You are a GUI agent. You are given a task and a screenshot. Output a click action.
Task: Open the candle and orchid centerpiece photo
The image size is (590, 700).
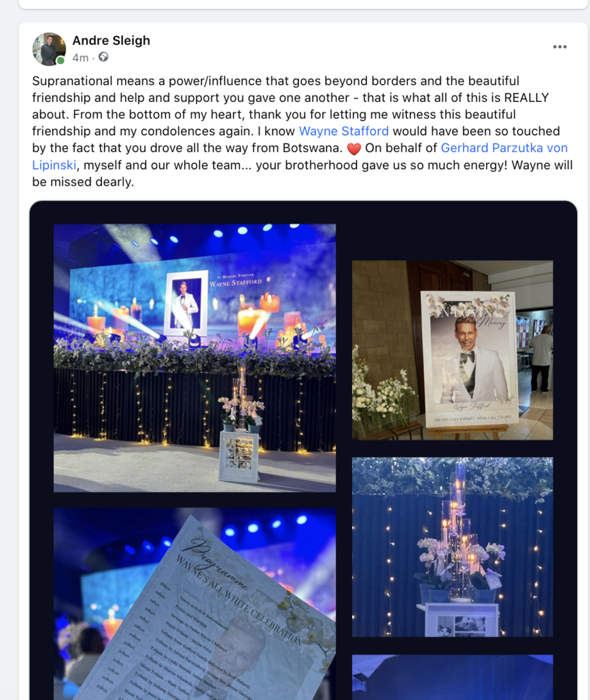[453, 547]
